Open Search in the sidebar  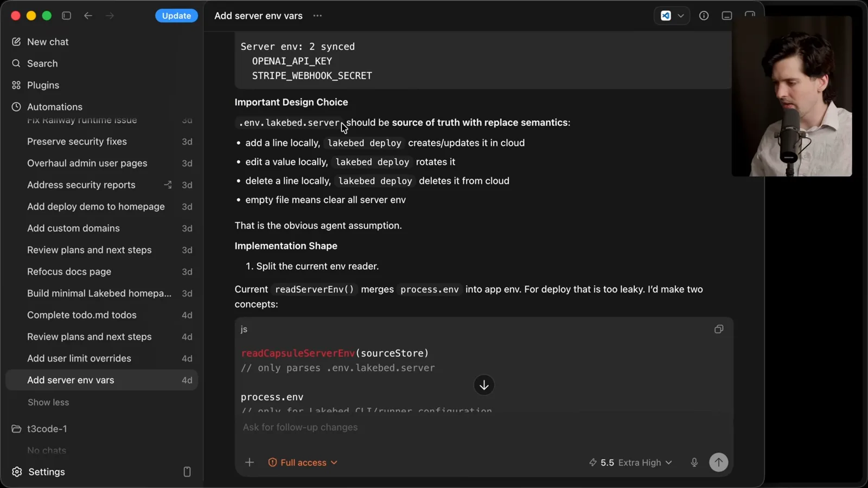pyautogui.click(x=101, y=63)
